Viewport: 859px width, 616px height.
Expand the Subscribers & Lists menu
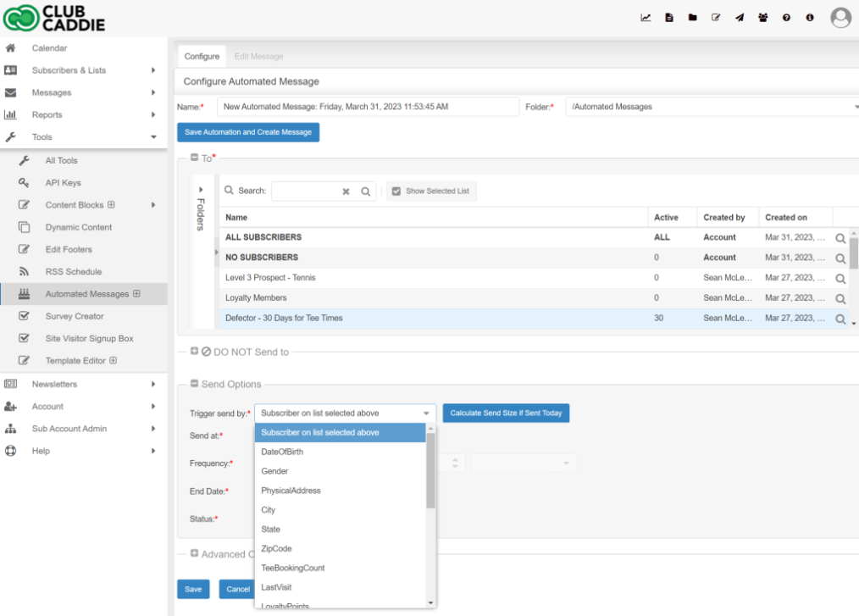83,70
